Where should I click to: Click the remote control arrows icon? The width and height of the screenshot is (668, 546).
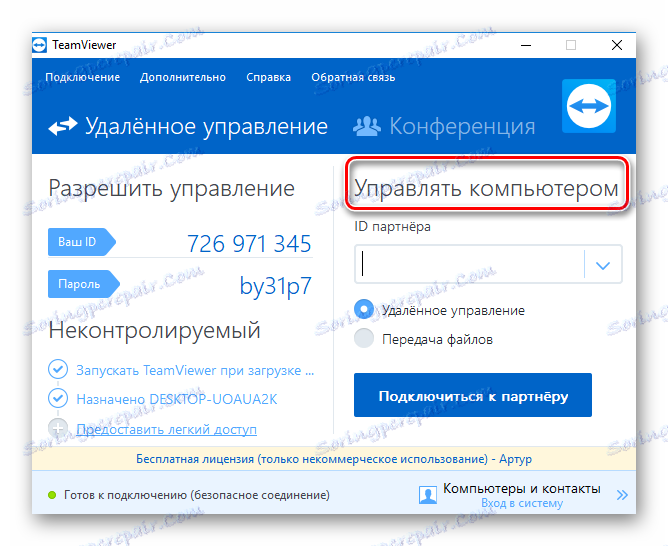pos(63,126)
